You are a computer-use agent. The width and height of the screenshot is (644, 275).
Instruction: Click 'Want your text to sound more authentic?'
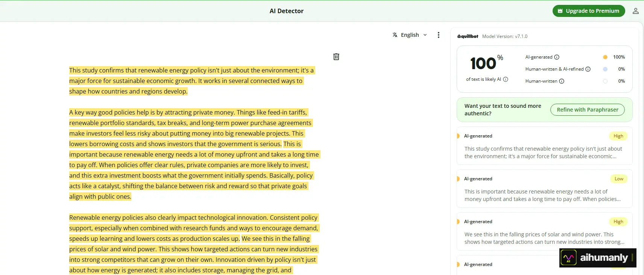coord(503,110)
